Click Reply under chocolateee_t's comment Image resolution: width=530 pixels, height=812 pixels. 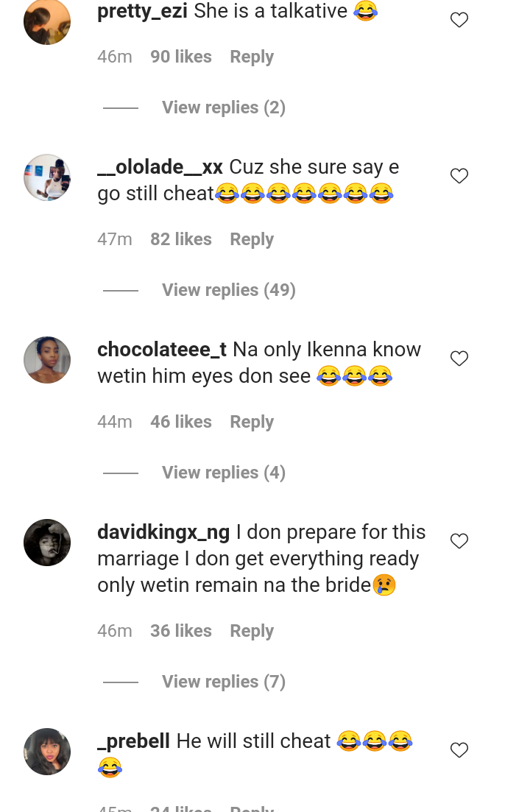[x=252, y=422]
